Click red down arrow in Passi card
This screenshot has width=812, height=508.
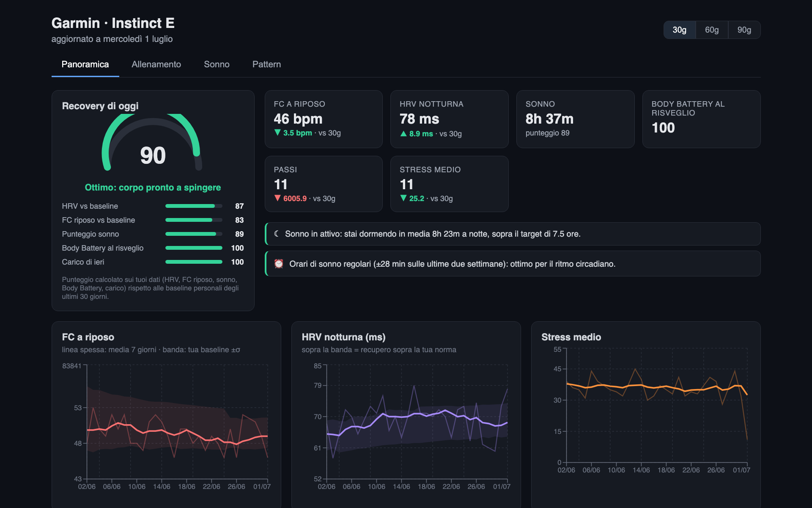pyautogui.click(x=277, y=198)
